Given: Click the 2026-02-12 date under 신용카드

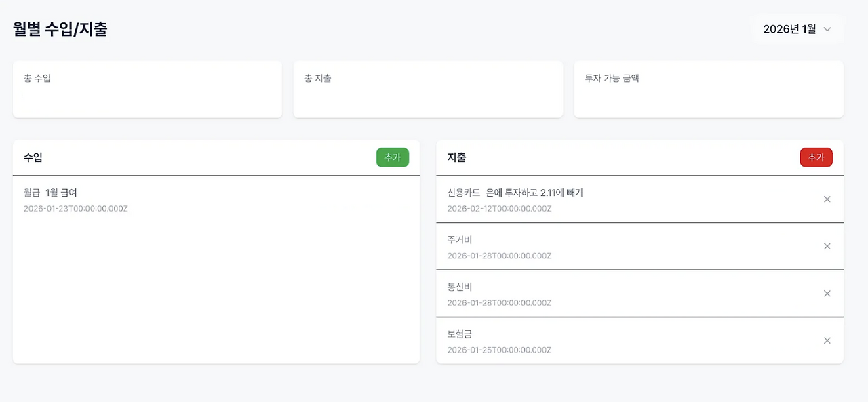Looking at the screenshot, I should (x=499, y=209).
